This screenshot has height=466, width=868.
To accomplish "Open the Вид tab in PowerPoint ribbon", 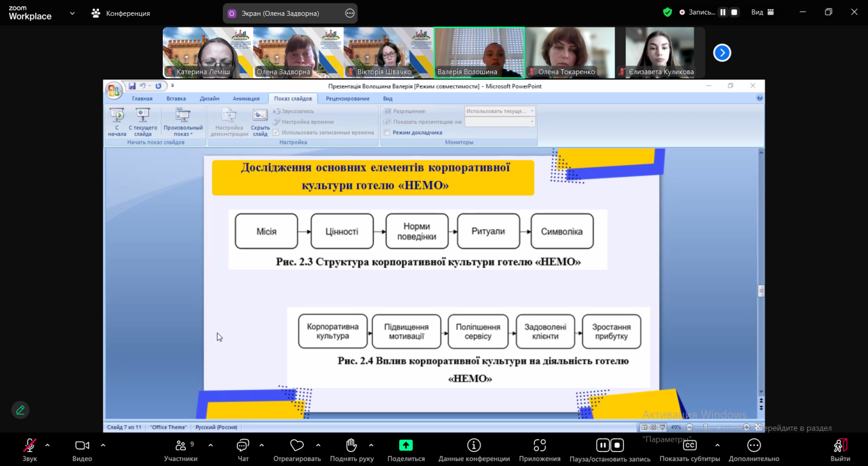I will coord(388,98).
